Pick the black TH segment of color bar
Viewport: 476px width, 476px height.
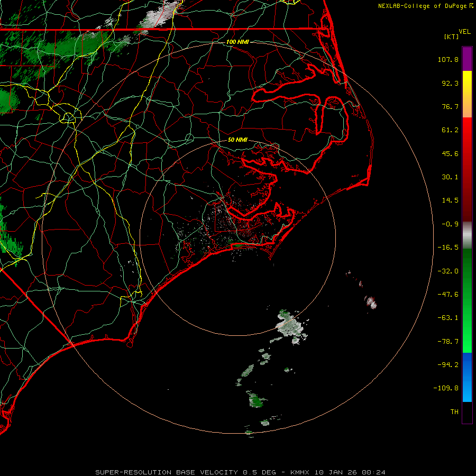(x=467, y=412)
